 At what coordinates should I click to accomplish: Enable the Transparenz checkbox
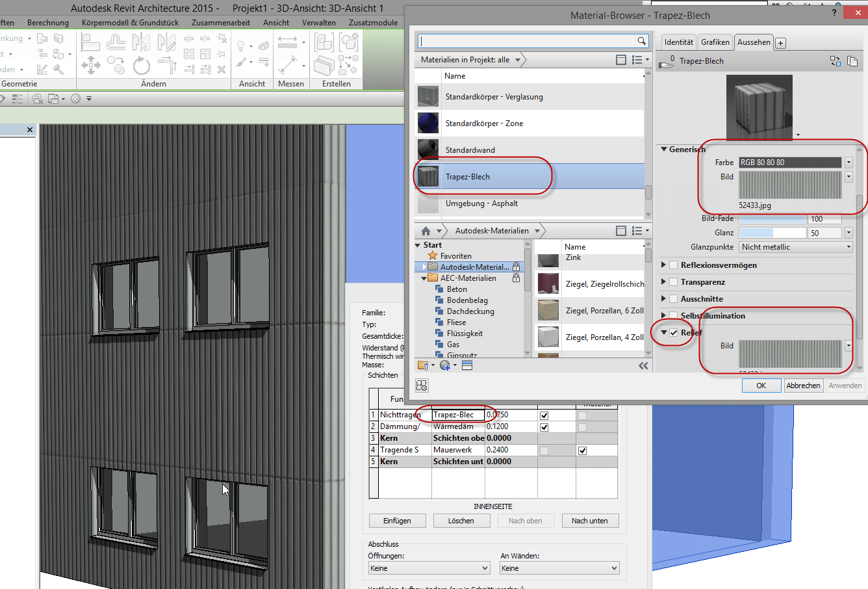(x=674, y=282)
